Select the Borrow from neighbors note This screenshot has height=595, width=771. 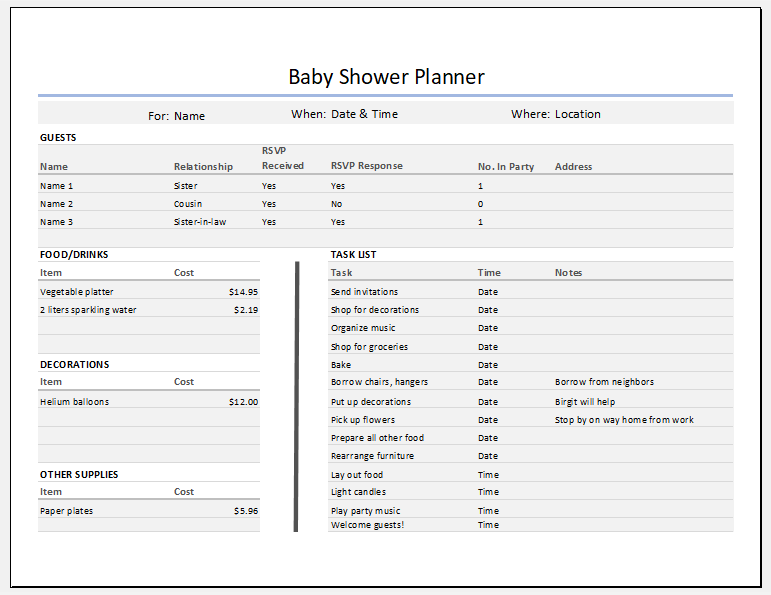[x=604, y=382]
